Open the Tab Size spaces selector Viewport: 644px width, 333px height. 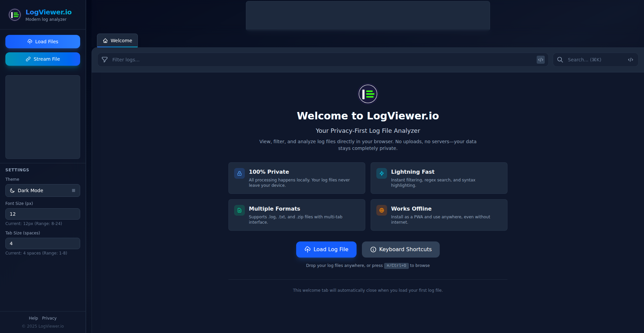[43, 243]
